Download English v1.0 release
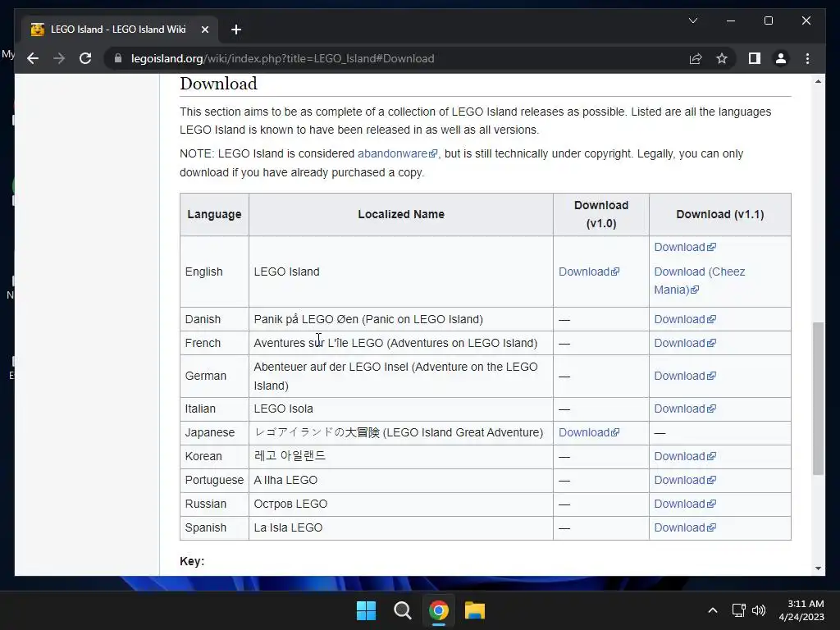This screenshot has width=840, height=630. (589, 272)
